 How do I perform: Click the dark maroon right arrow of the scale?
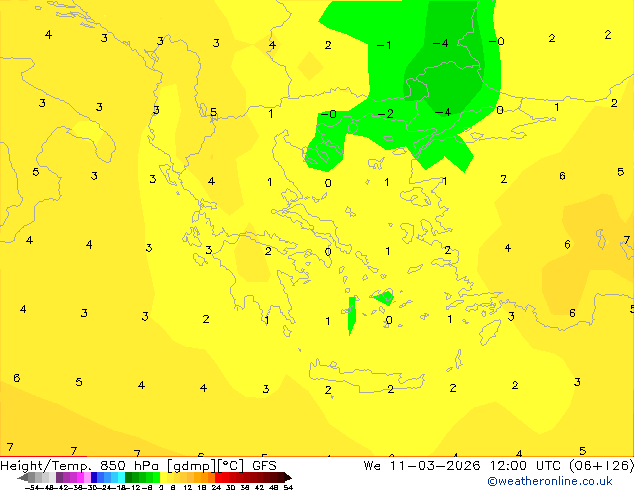[288, 478]
